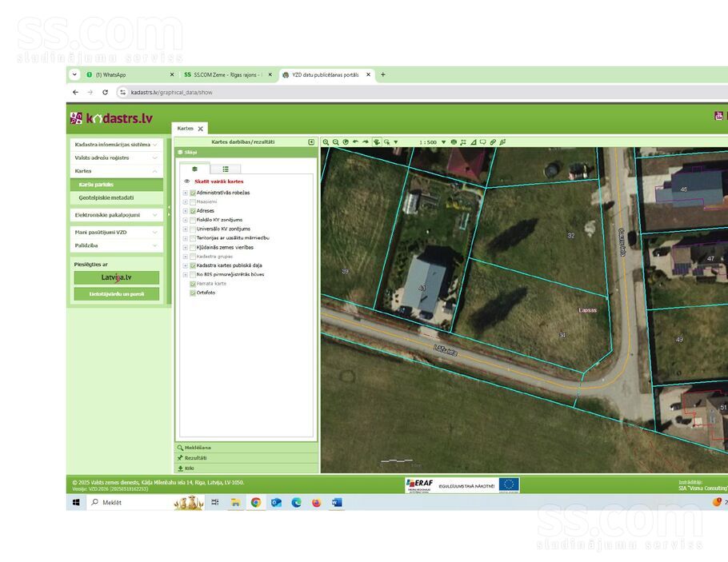Click the map link chain icon

click(493, 141)
